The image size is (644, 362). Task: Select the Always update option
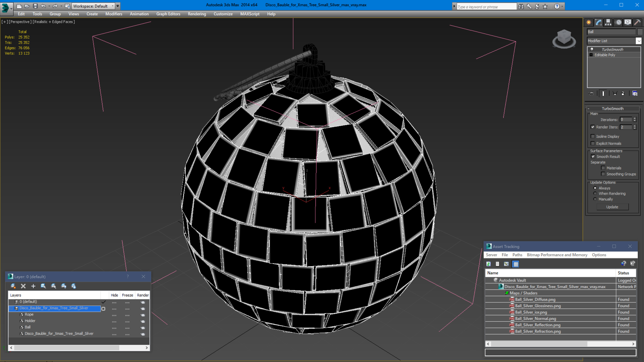tap(595, 188)
